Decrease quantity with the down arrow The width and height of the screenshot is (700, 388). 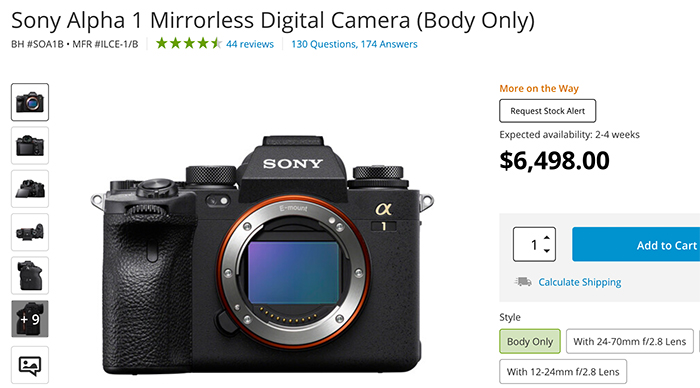coord(547,250)
